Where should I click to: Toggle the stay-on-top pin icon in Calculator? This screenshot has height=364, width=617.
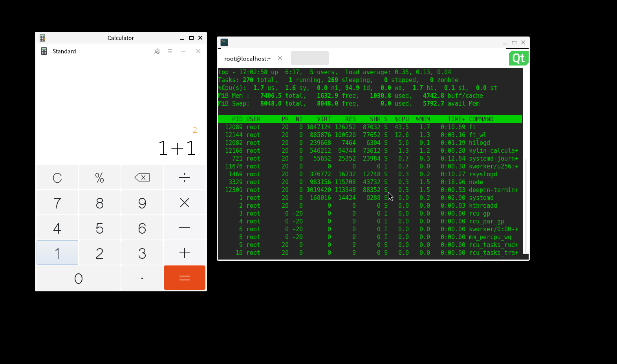point(157,51)
